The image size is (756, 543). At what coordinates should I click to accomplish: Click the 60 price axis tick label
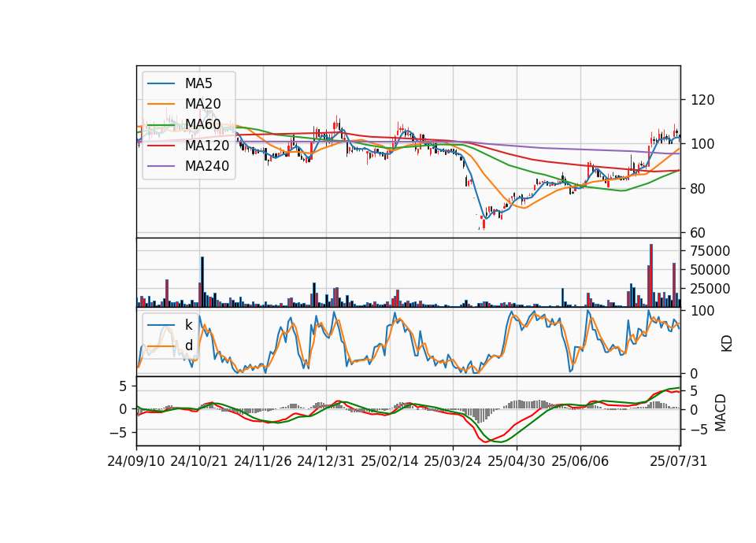(x=699, y=233)
